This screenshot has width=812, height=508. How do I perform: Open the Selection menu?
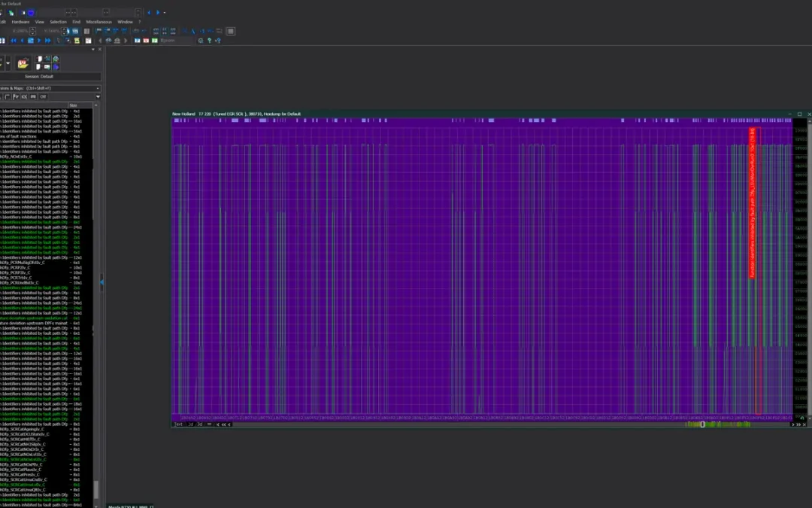58,22
